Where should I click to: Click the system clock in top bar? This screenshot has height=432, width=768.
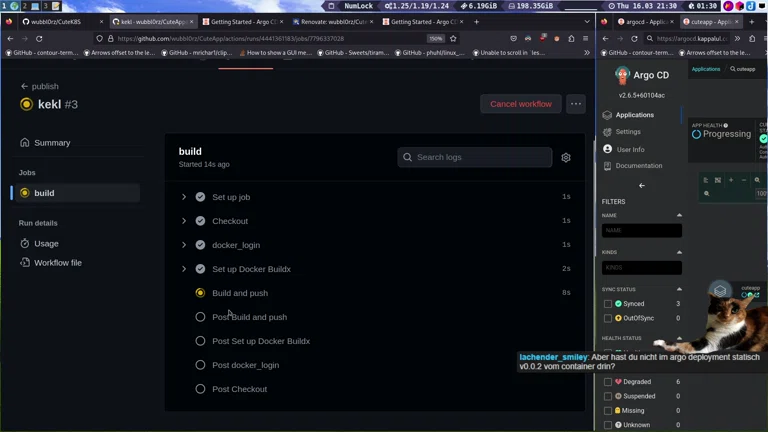643,6
